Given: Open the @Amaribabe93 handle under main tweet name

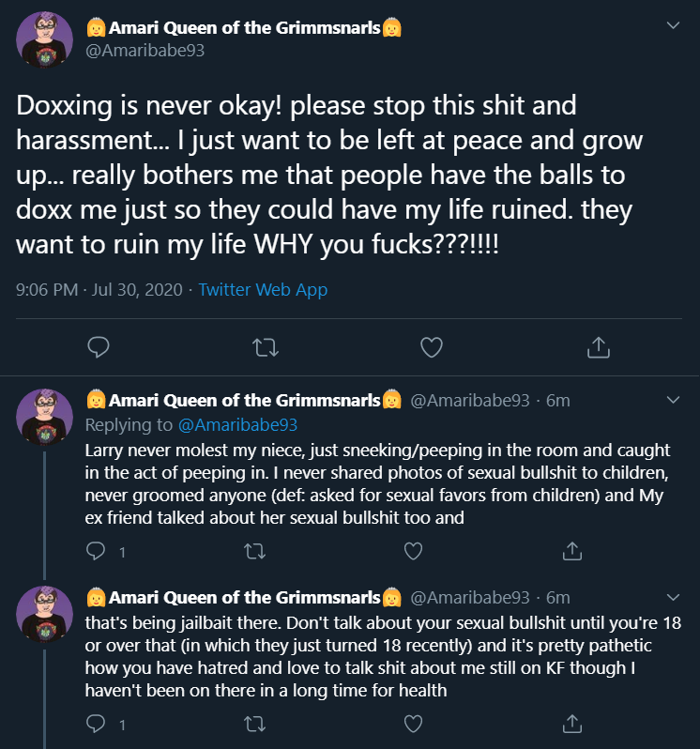Looking at the screenshot, I should (145, 50).
